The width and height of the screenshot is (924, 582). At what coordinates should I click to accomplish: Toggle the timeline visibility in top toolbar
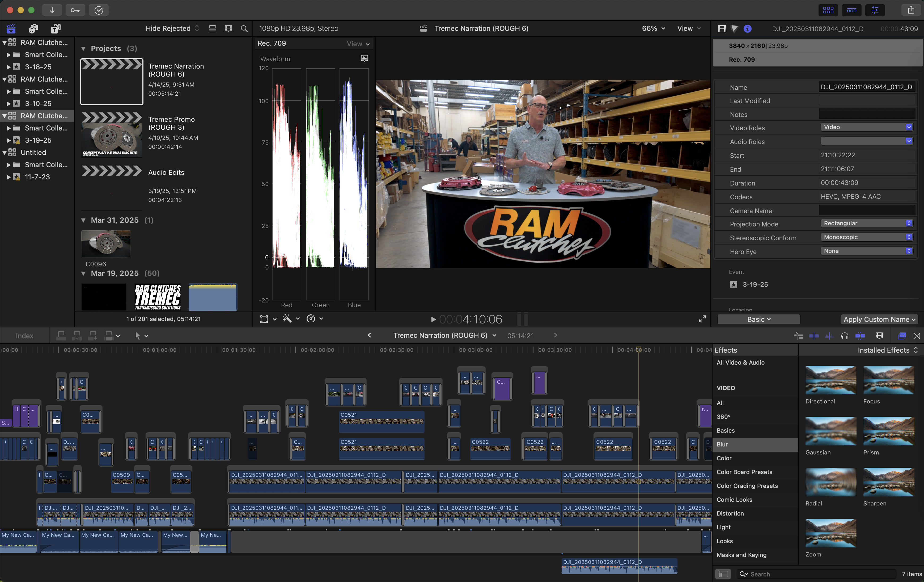(851, 10)
